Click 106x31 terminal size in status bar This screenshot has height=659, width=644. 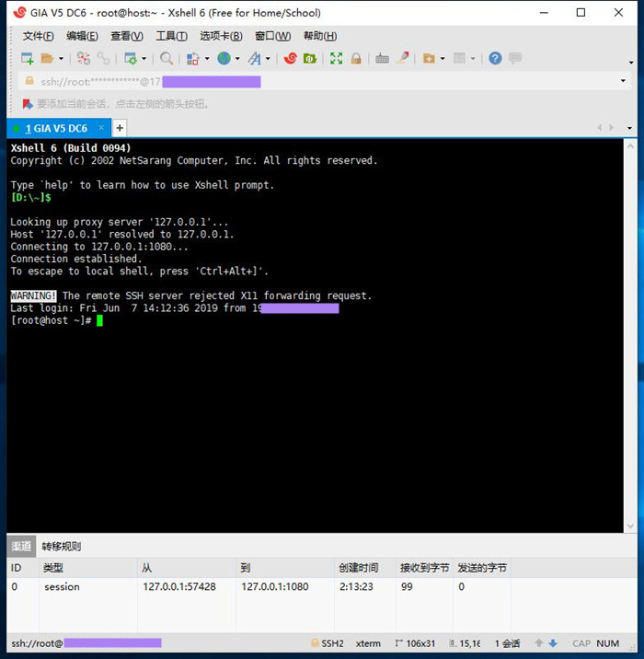tap(415, 643)
